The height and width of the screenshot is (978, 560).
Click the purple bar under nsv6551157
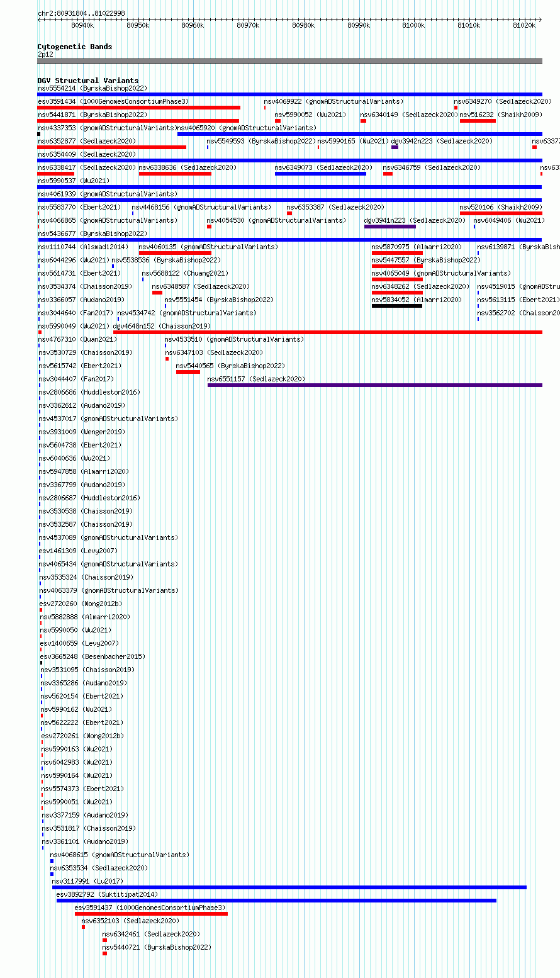(375, 385)
